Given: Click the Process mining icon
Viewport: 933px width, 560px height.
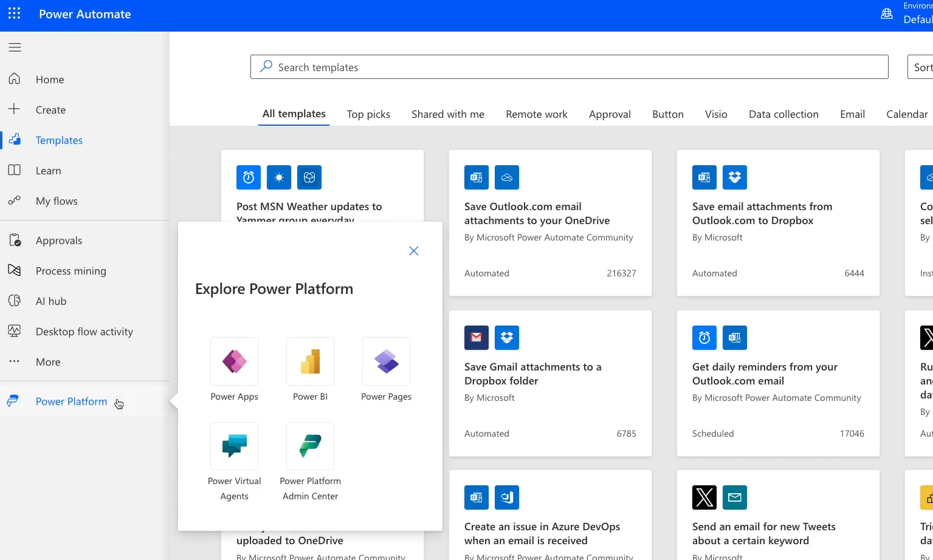Looking at the screenshot, I should coord(15,270).
